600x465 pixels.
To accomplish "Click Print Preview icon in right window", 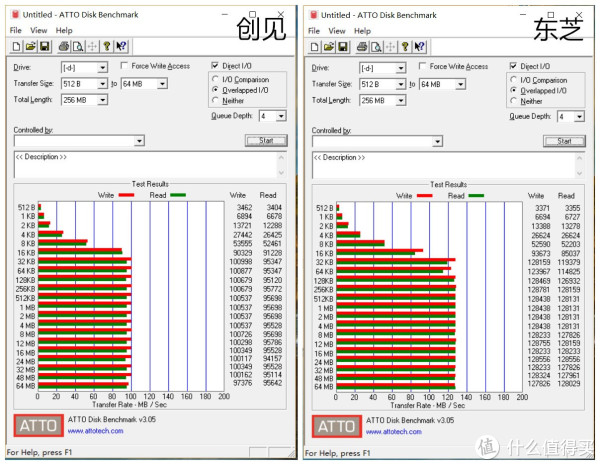I will click(376, 47).
